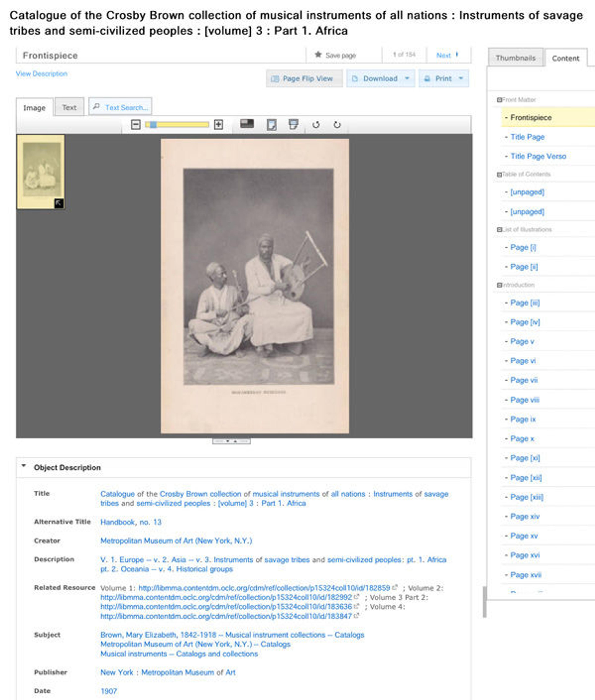Screen dimensions: 595x700
Task: Click the zoom in plus icon
Action: point(219,125)
